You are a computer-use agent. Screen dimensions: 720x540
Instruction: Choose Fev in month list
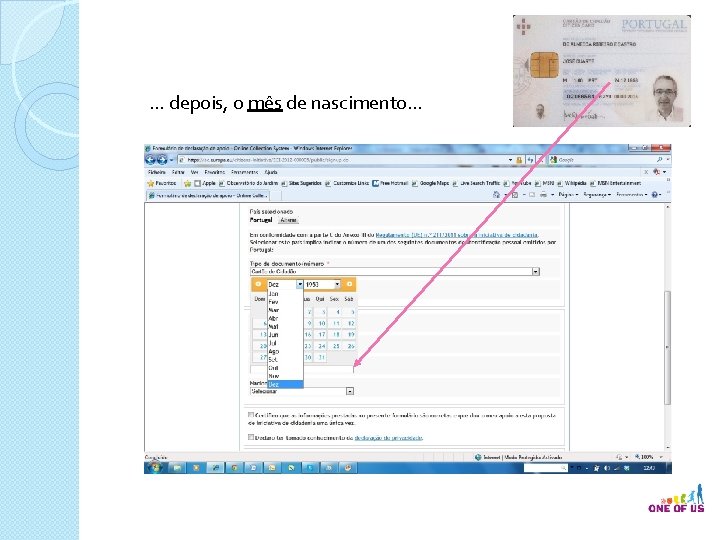tap(285, 302)
